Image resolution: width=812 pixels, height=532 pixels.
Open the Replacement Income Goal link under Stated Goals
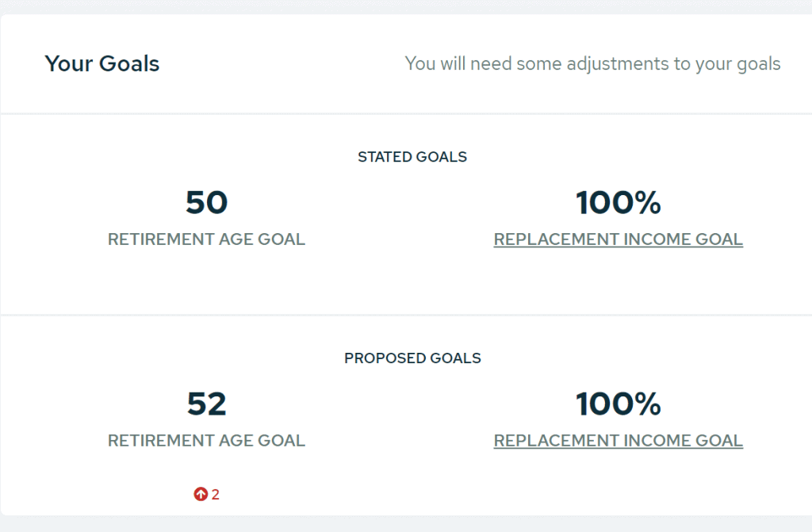pyautogui.click(x=619, y=239)
